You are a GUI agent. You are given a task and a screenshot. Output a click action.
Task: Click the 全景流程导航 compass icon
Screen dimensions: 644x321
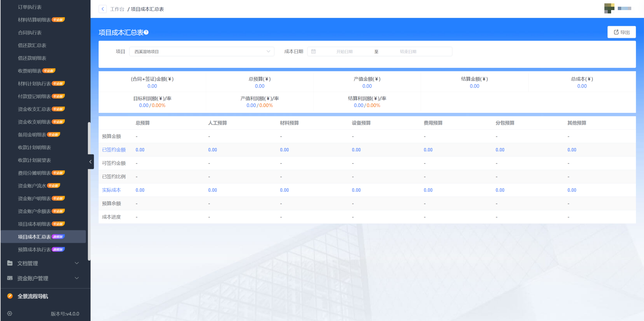coord(10,296)
